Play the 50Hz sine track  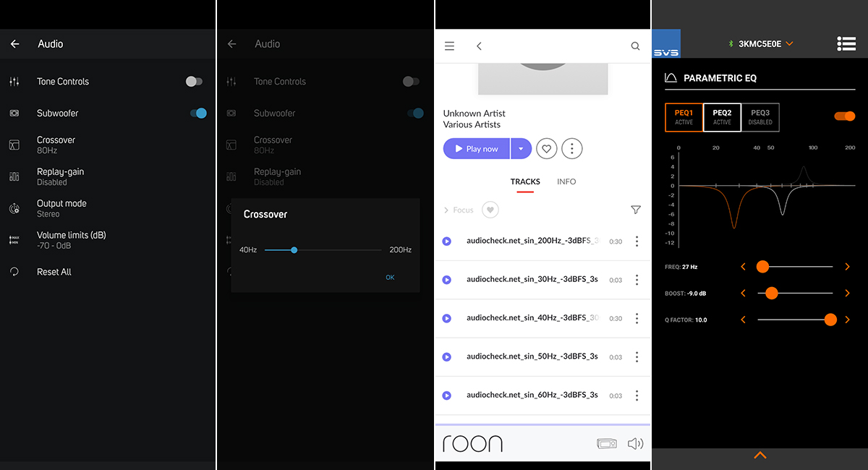(x=447, y=356)
